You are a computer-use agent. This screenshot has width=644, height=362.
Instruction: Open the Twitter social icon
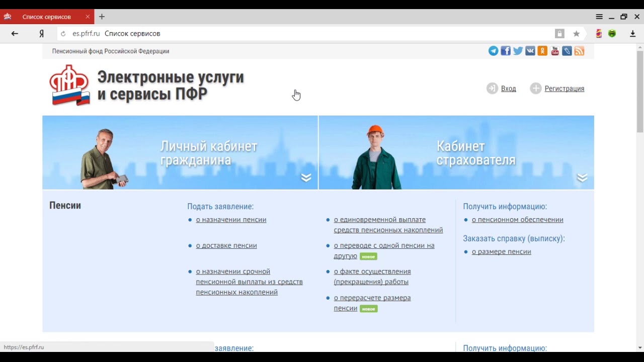(518, 51)
